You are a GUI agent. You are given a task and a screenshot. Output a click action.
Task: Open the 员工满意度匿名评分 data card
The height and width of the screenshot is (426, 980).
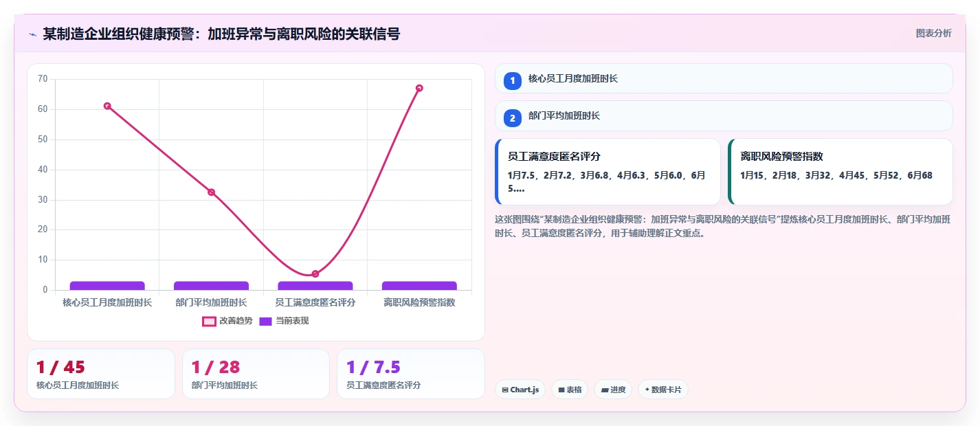(608, 172)
